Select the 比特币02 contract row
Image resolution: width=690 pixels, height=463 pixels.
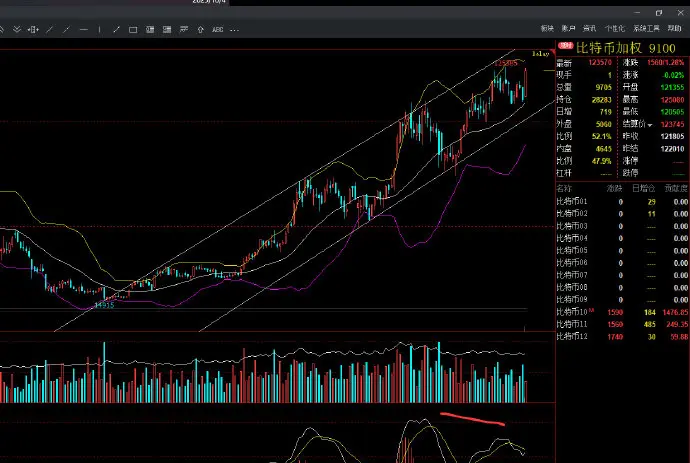(x=622, y=214)
